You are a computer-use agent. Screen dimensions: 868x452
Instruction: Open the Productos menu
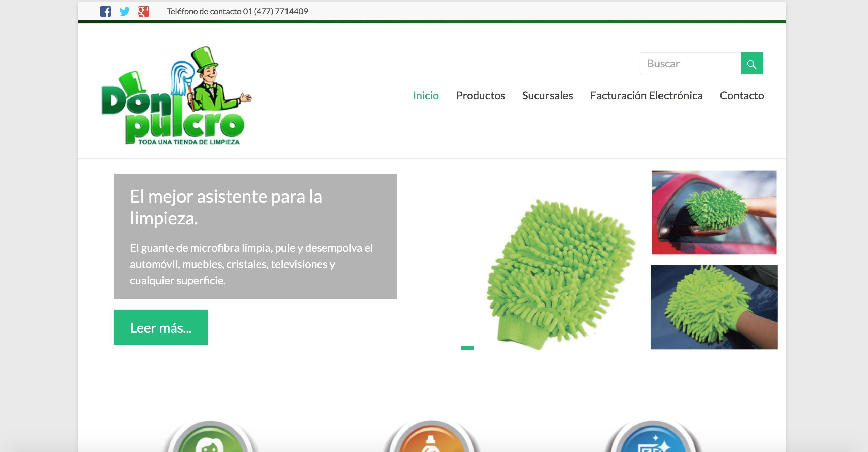coord(480,96)
